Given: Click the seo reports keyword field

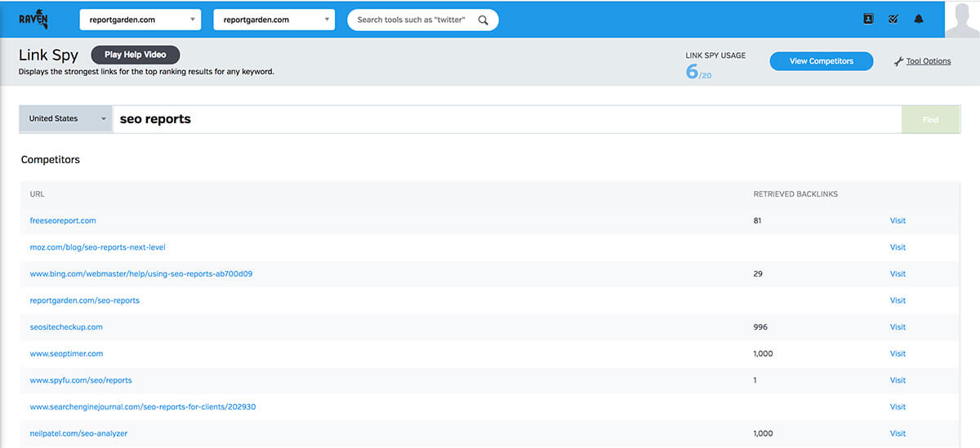Looking at the screenshot, I should coord(506,119).
